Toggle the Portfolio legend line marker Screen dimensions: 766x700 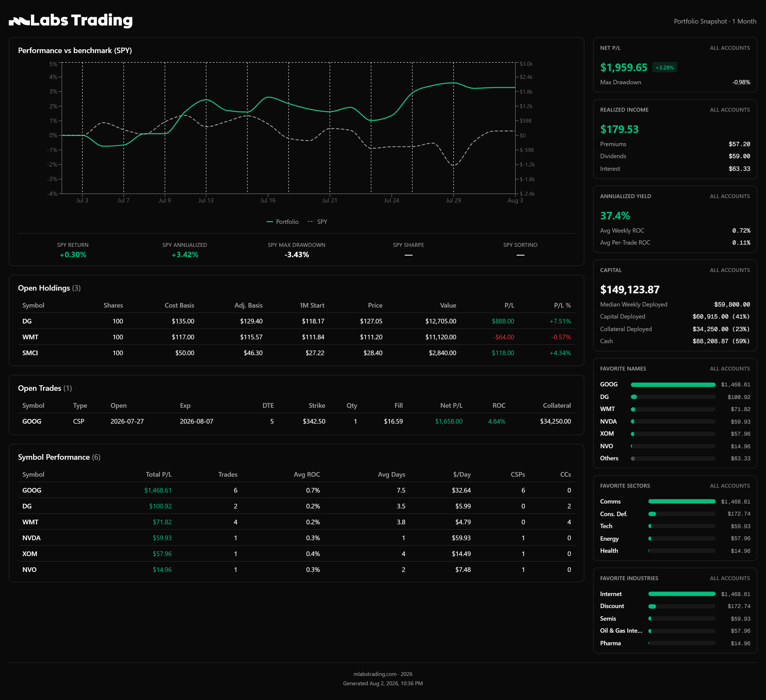pos(270,222)
